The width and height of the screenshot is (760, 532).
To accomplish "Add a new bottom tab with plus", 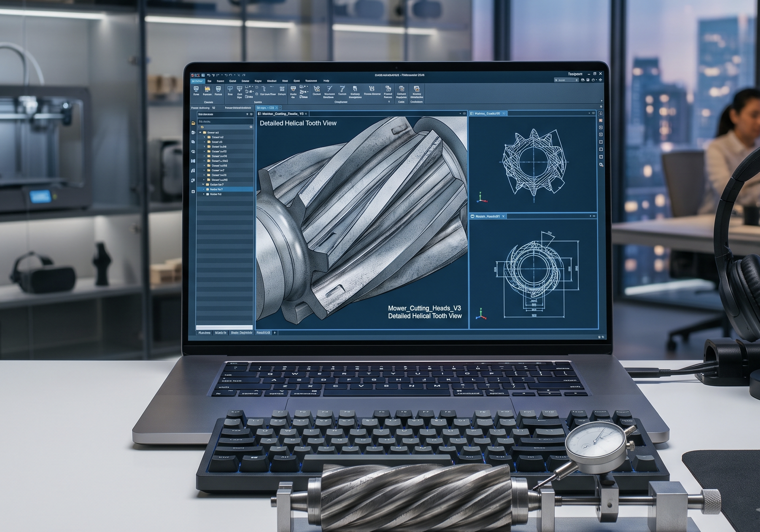I will 275,333.
